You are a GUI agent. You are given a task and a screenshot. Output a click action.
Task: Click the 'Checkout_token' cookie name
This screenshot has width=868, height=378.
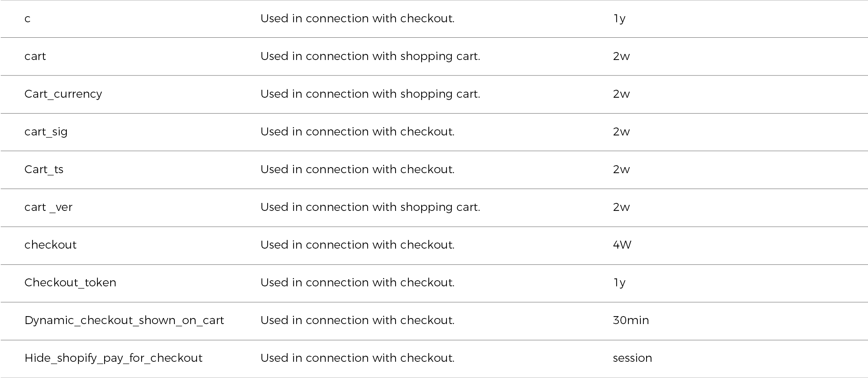[70, 283]
